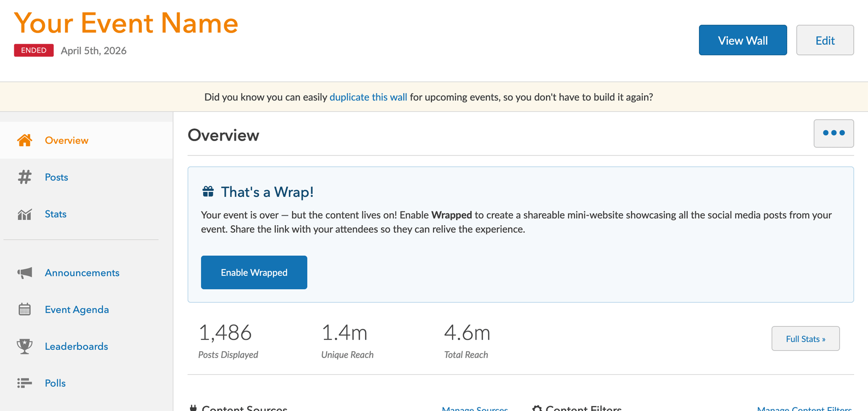The image size is (868, 411).
Task: Click the 4.6m Total Reach stat
Action: [x=467, y=333]
